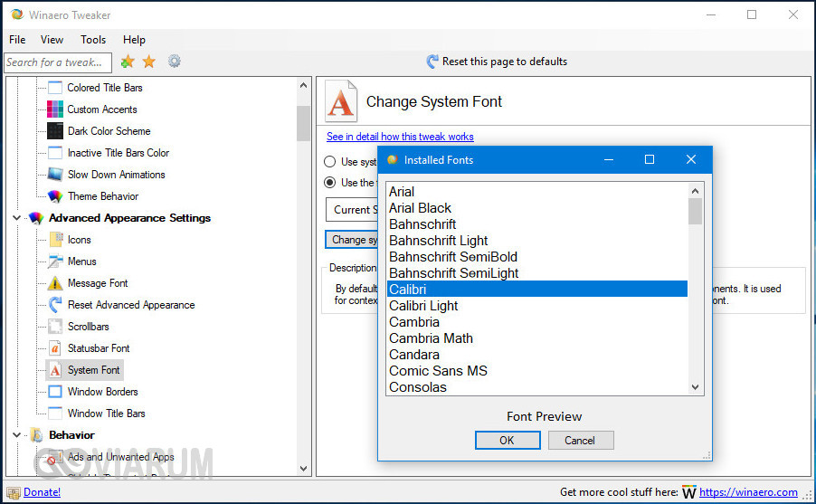Click the Custom Accents colorful icon

click(x=55, y=109)
